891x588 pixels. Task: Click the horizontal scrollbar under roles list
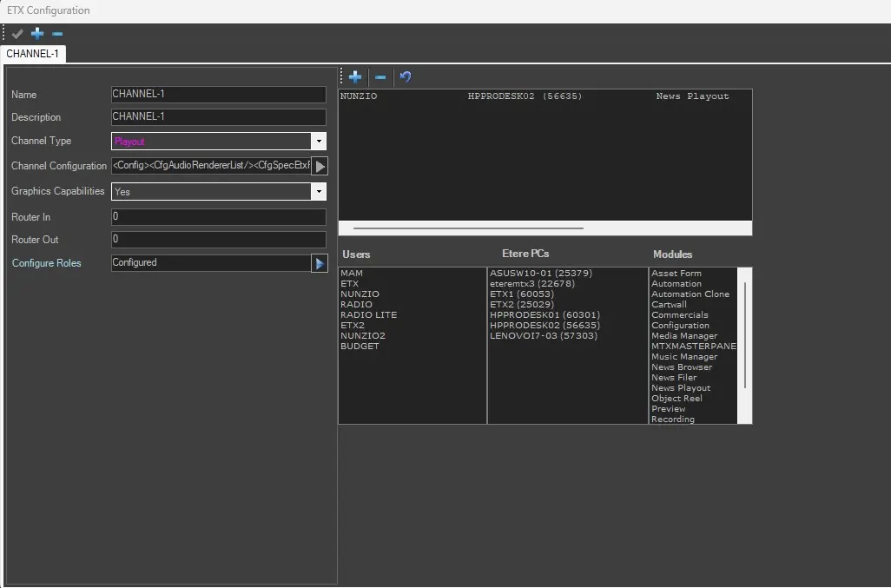(x=469, y=228)
